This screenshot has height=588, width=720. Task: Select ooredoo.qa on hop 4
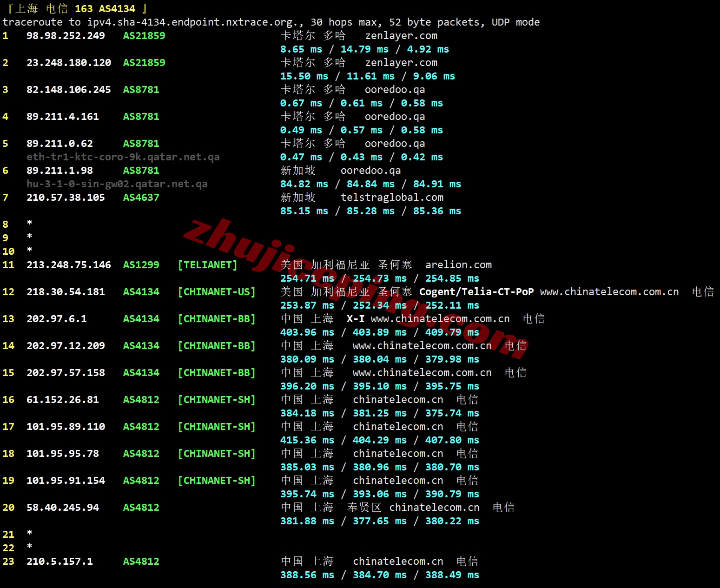pos(395,117)
